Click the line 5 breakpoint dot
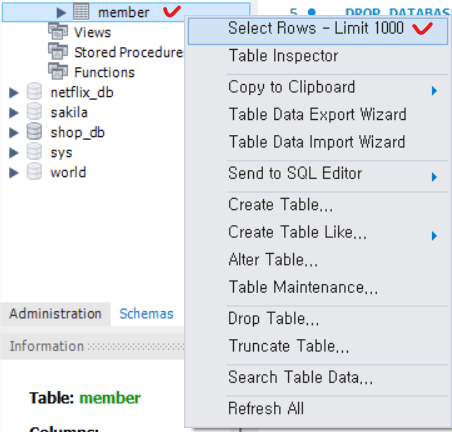This screenshot has height=432, width=452. (312, 12)
